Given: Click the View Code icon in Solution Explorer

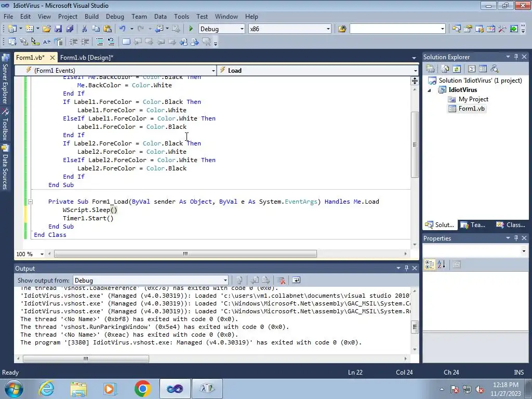Looking at the screenshot, I should (x=472, y=69).
